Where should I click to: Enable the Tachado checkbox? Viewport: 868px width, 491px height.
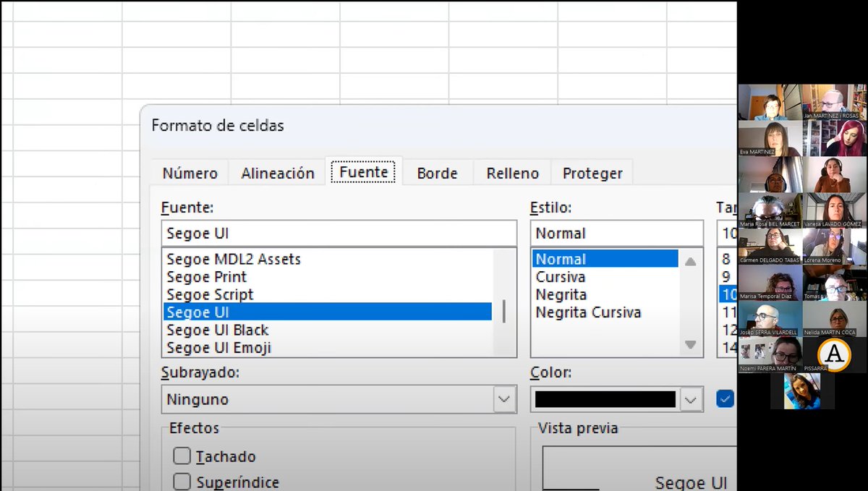[182, 456]
